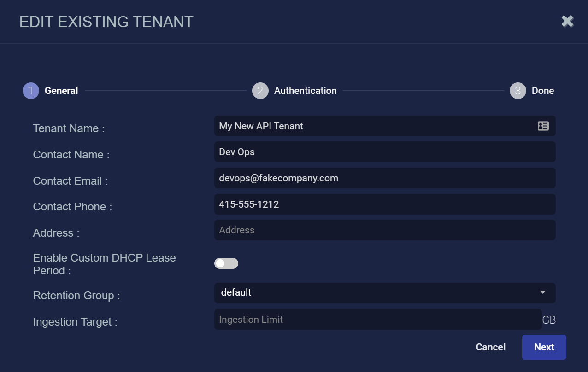
Task: Select the General step label
Action: (61, 91)
